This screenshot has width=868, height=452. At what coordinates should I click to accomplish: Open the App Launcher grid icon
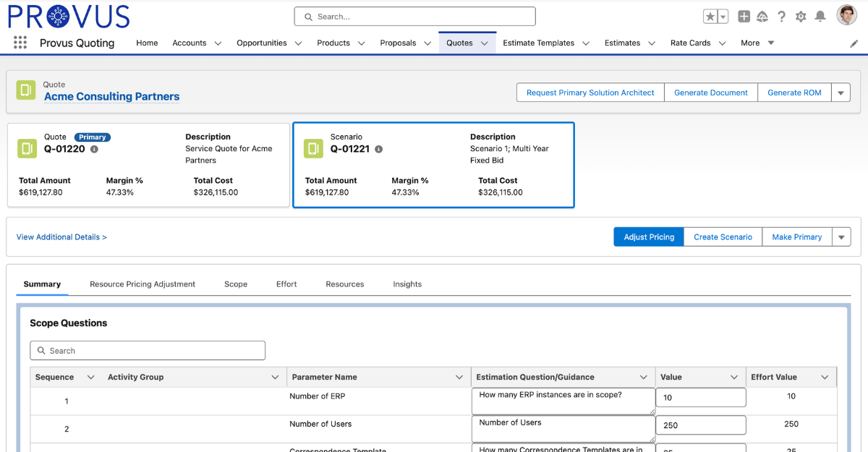click(x=20, y=43)
